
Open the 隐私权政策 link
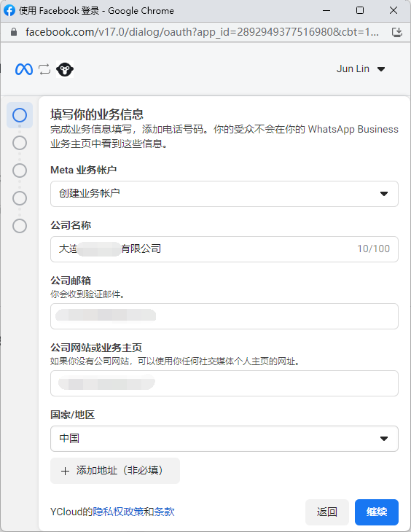118,512
